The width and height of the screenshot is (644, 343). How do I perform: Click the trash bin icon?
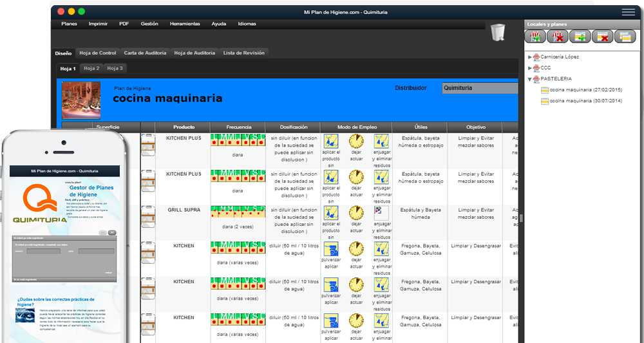[498, 32]
